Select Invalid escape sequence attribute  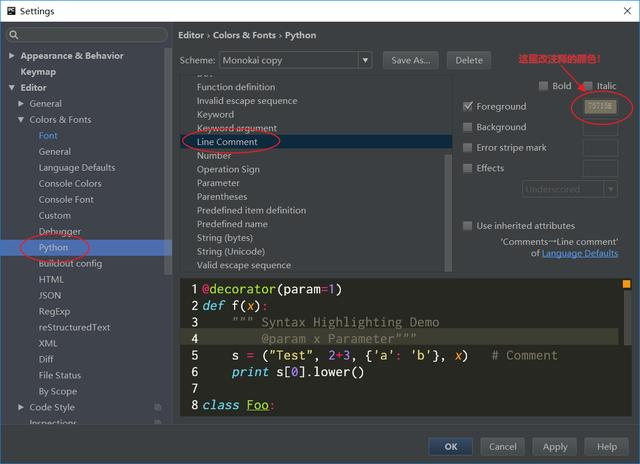point(247,101)
